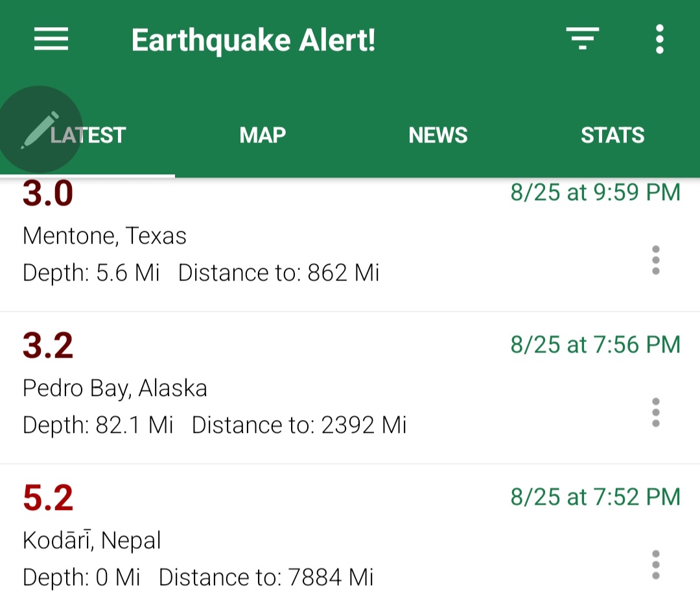This screenshot has height=615, width=700.
Task: Switch to the LATEST tab
Action: click(87, 135)
